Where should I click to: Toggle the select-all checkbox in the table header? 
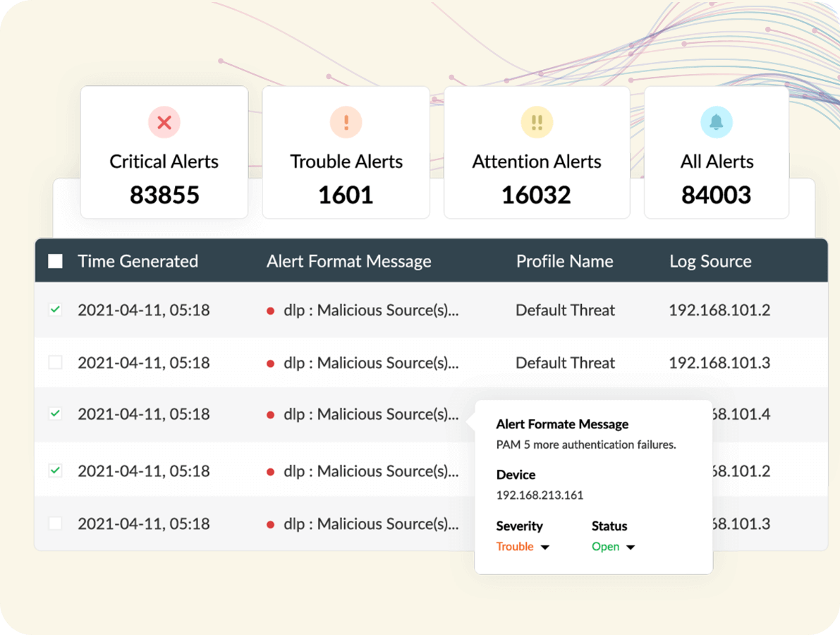coord(54,260)
